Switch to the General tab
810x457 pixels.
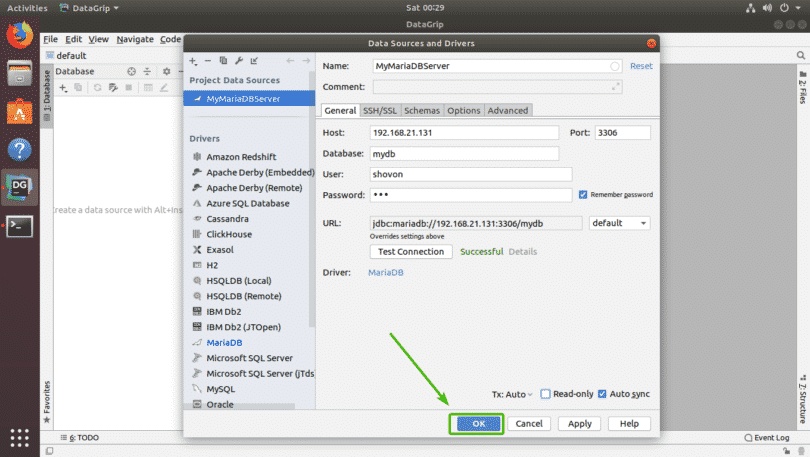(340, 111)
